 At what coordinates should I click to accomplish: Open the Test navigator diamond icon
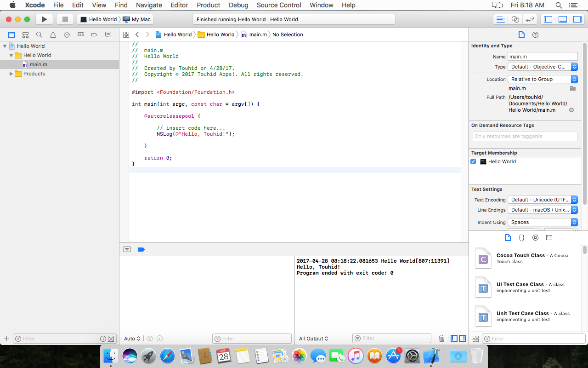pyautogui.click(x=67, y=34)
